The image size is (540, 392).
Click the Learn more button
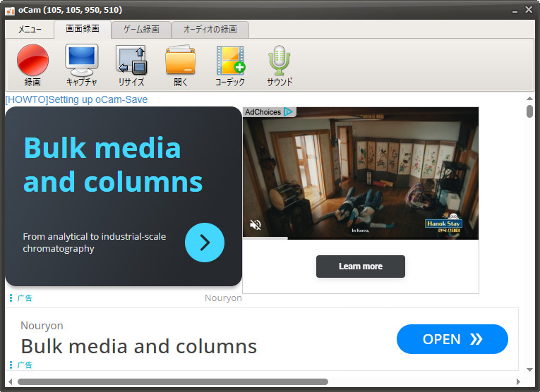tap(361, 266)
